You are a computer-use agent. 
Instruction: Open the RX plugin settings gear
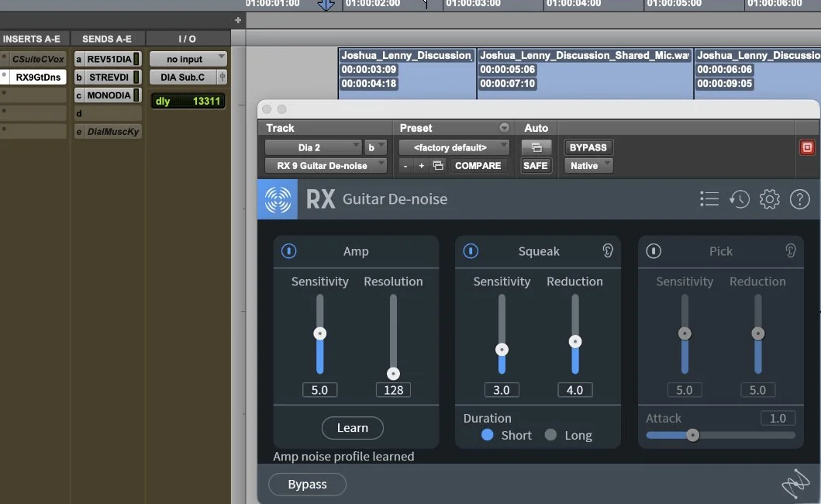[770, 199]
